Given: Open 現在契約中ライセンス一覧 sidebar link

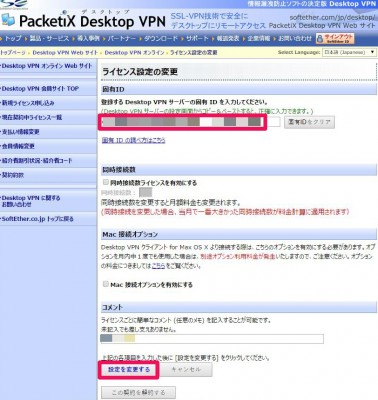Looking at the screenshot, I should [32, 117].
